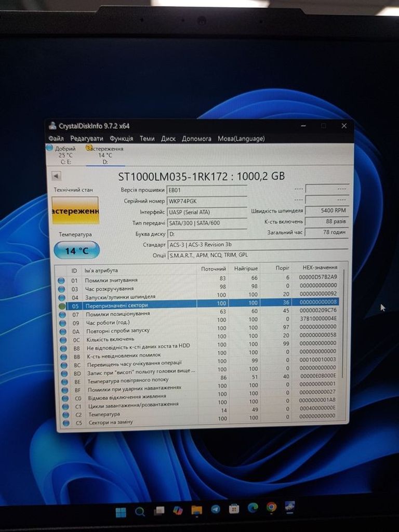The height and width of the screenshot is (532, 399).
Task: Click status circle for attribute 0C Кількість включень
Action: pyautogui.click(x=63, y=340)
